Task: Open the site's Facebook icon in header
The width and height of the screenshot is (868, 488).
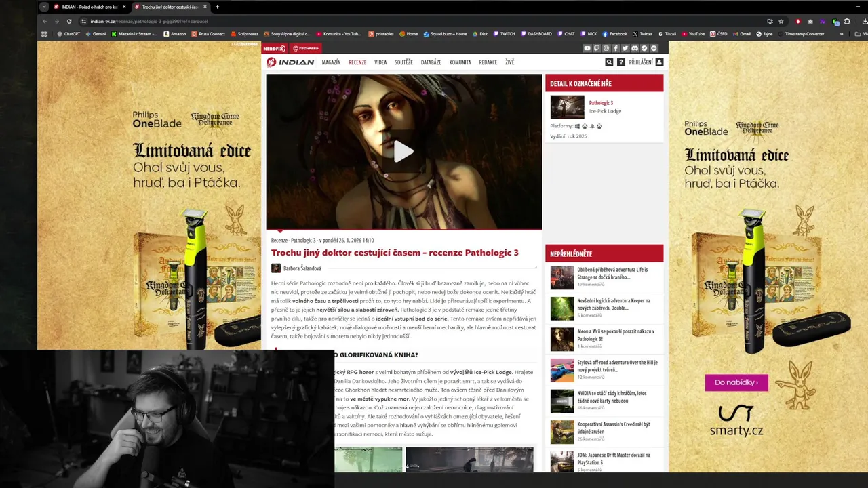Action: (616, 48)
